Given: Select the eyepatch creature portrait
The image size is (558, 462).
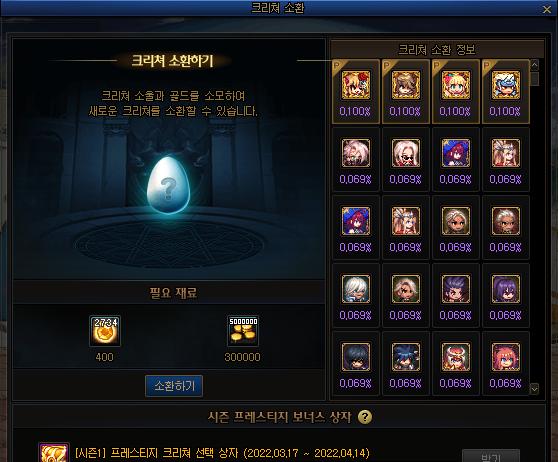Looking at the screenshot, I should click(406, 289).
